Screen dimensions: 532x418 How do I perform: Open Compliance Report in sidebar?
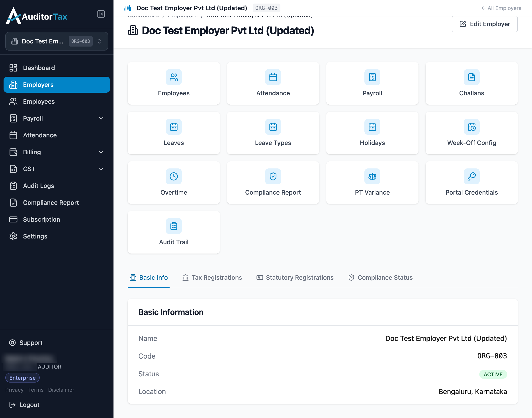pyautogui.click(x=57, y=203)
